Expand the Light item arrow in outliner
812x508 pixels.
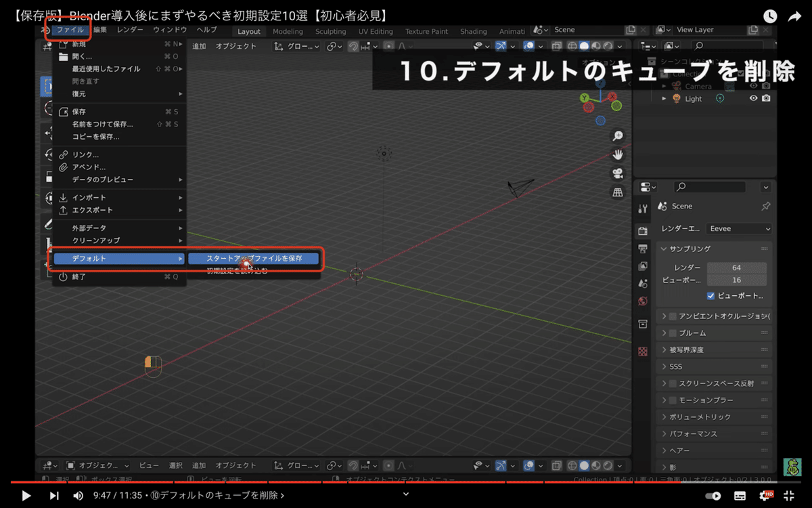pos(664,98)
